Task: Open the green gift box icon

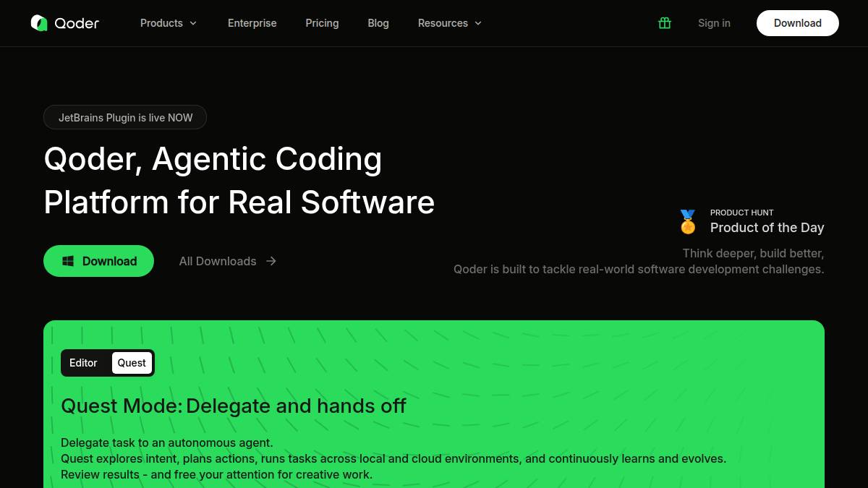Action: pyautogui.click(x=665, y=23)
